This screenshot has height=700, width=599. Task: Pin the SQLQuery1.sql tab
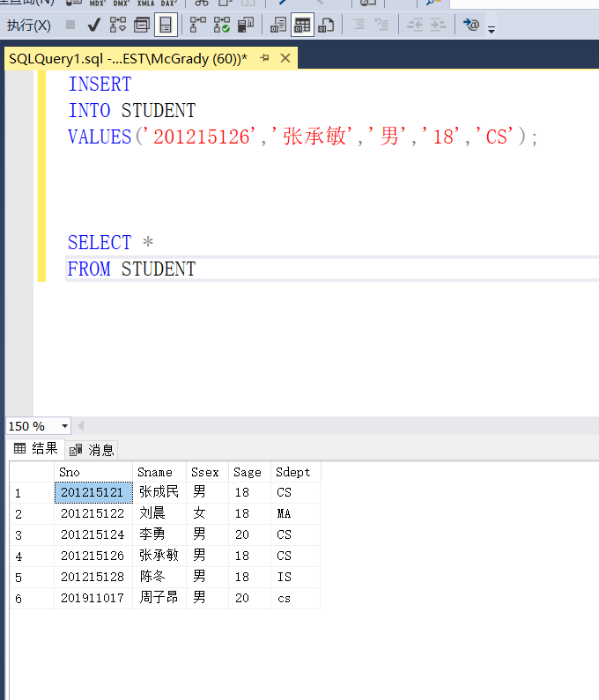tap(265, 58)
